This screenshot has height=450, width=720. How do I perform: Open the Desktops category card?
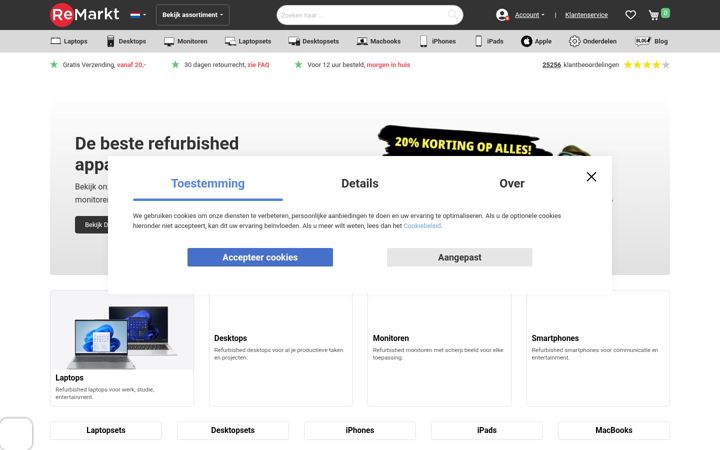(281, 348)
